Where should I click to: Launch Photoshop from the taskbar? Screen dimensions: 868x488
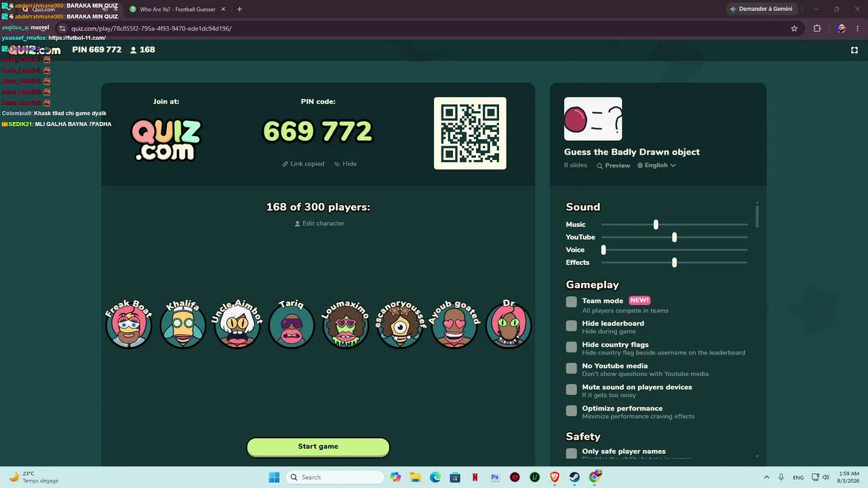pos(495,477)
